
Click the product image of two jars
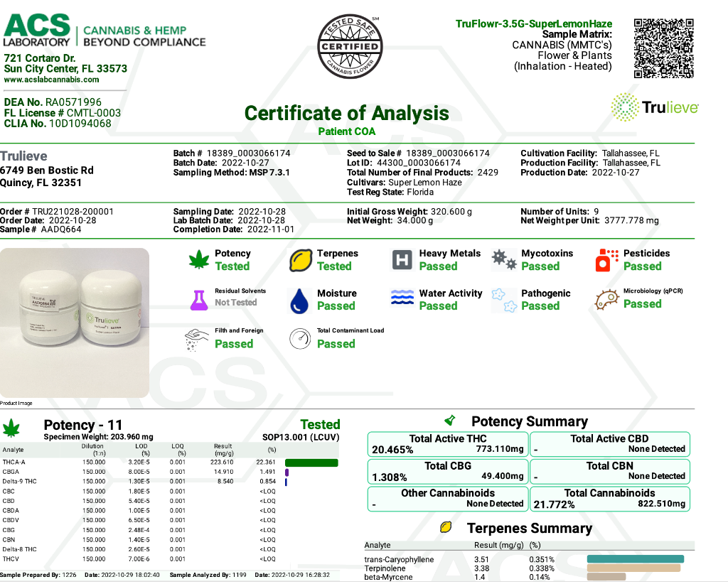[x=74, y=323]
